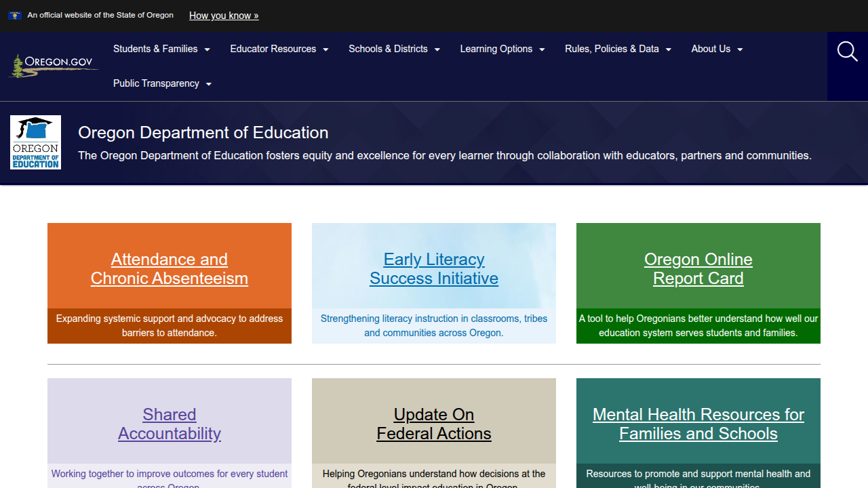Click the caret beside Educator Resources
The image size is (868, 488).
pyautogui.click(x=325, y=49)
